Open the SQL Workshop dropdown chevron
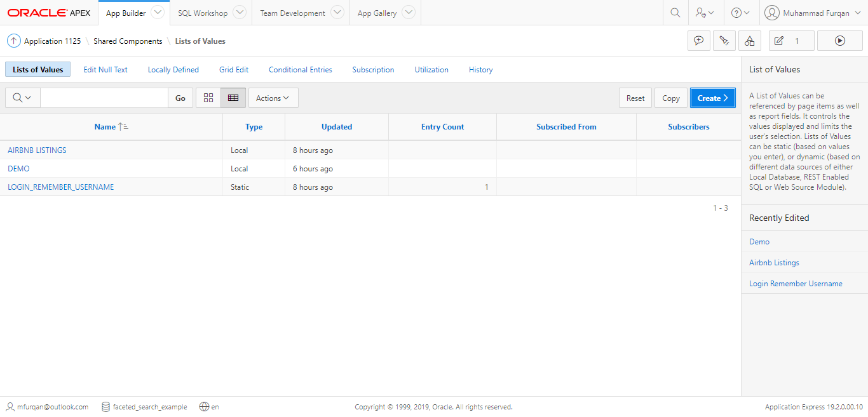Image resolution: width=868 pixels, height=417 pixels. (x=240, y=12)
